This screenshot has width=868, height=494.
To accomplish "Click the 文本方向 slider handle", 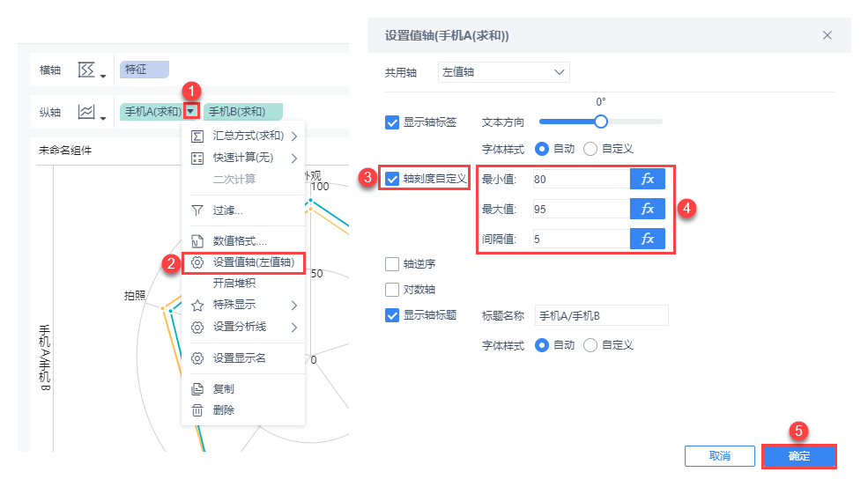I will (x=601, y=122).
